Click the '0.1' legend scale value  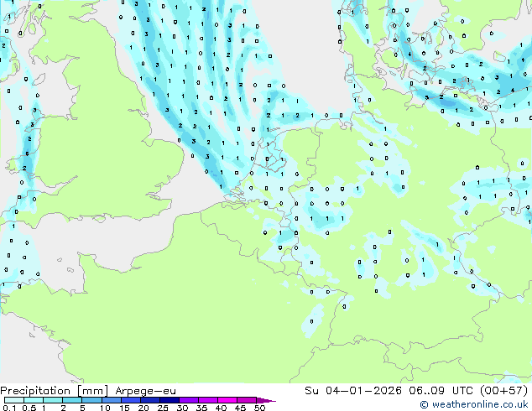tap(9, 408)
